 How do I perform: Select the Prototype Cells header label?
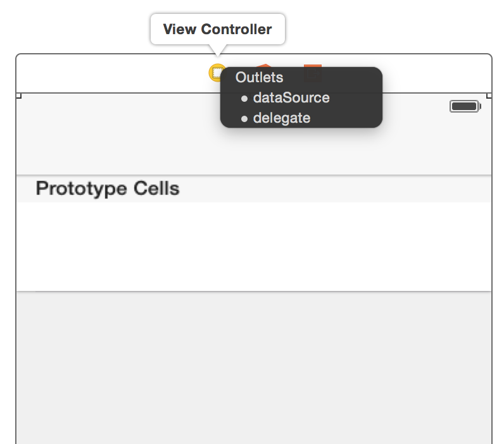tap(108, 188)
